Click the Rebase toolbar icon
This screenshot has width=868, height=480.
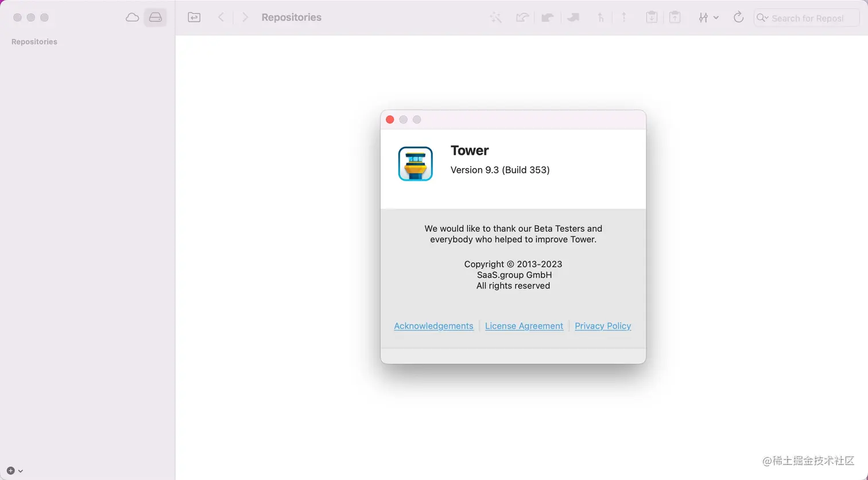(x=624, y=18)
